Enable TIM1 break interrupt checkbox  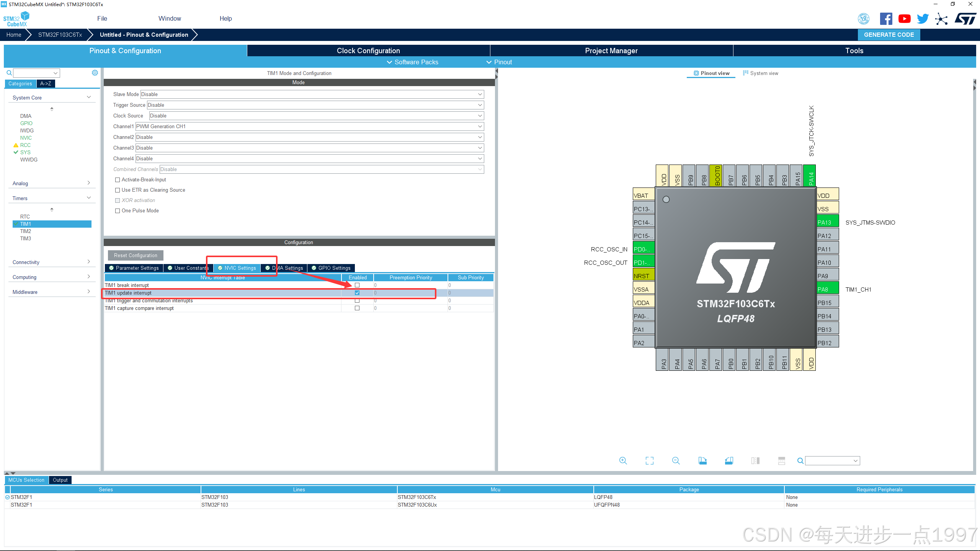coord(357,285)
